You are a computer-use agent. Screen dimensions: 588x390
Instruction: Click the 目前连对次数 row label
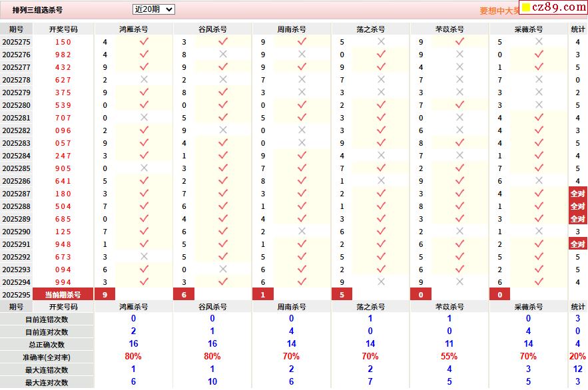[x=47, y=332]
